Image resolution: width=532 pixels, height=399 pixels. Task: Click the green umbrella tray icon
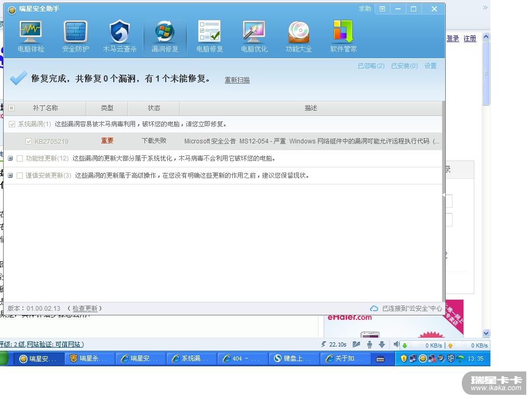tap(460, 358)
